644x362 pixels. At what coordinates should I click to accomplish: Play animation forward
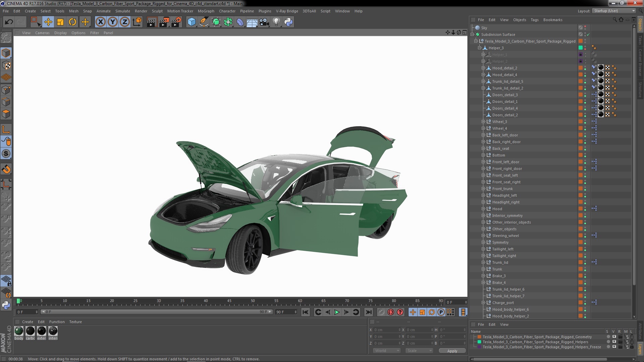337,312
